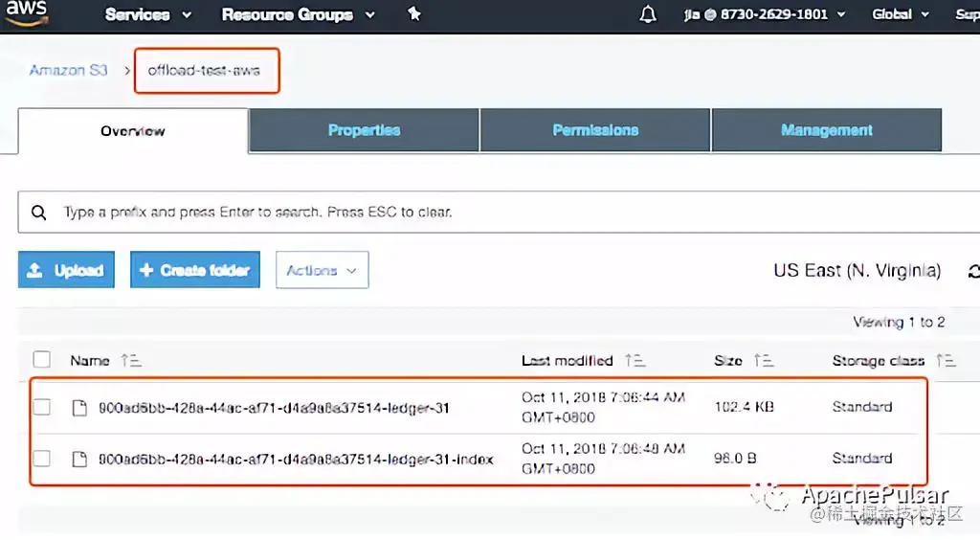Sort by Size column icon
Image resolution: width=980 pixels, height=540 pixels.
[763, 361]
